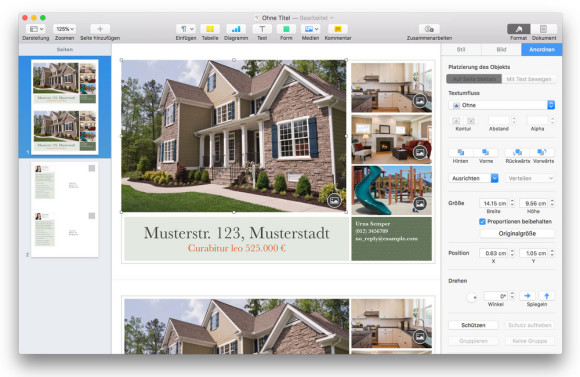Replace image icon on kitchen photo
580x377 pixels.
(420, 100)
